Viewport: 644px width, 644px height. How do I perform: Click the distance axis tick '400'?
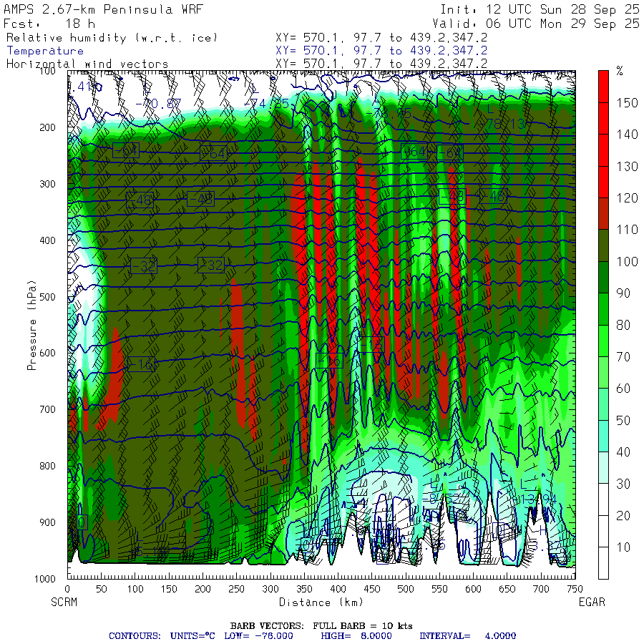[x=338, y=590]
